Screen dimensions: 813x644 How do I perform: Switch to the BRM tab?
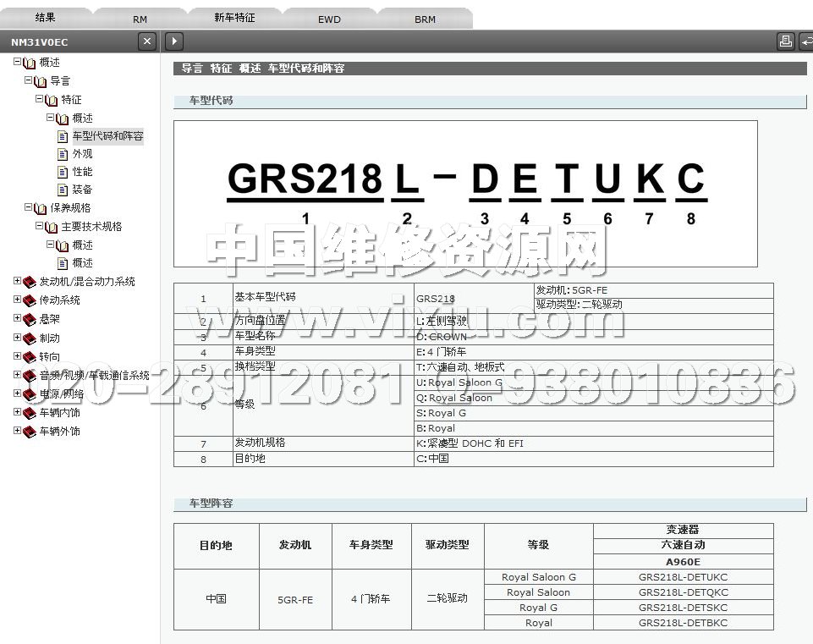[426, 19]
